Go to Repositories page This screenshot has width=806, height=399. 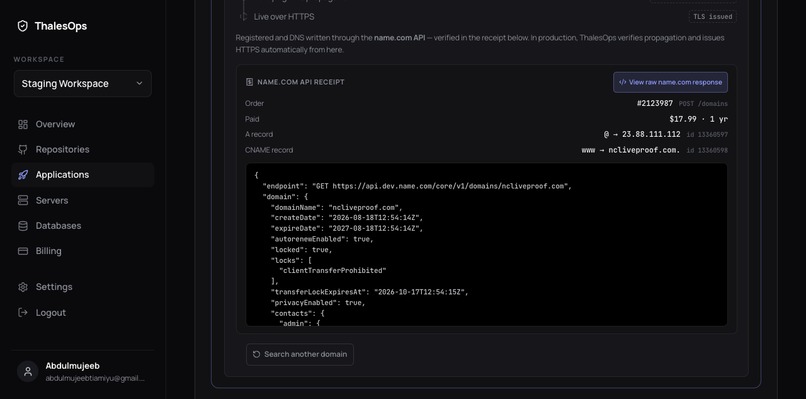click(83, 150)
